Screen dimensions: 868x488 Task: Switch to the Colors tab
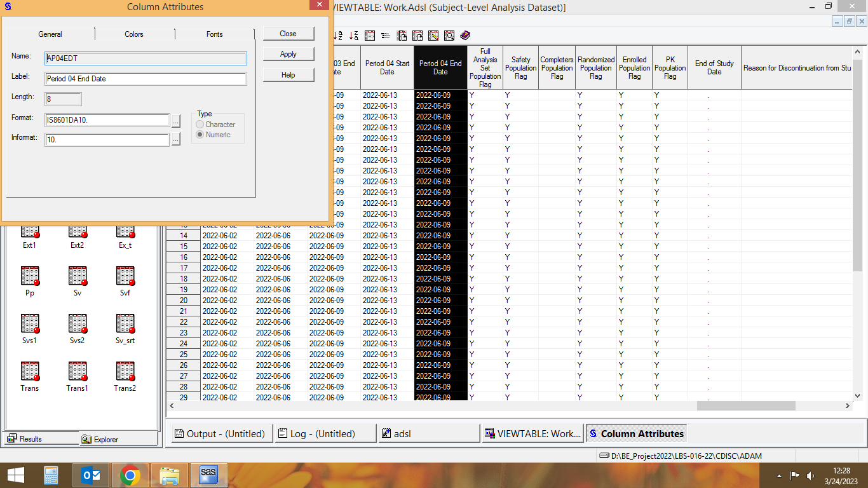pyautogui.click(x=134, y=34)
